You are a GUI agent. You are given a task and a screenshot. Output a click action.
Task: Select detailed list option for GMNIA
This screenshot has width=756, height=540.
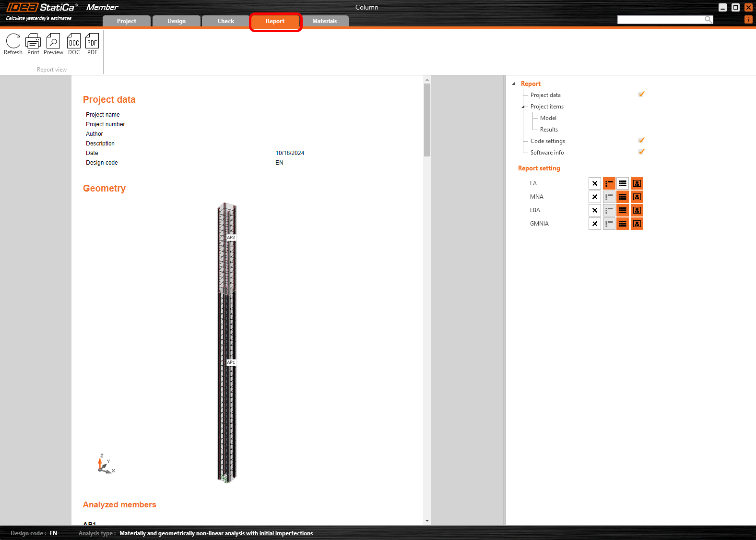[623, 224]
